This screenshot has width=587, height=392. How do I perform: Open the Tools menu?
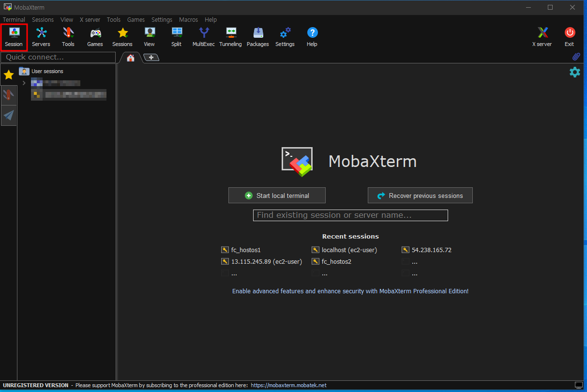pos(114,20)
